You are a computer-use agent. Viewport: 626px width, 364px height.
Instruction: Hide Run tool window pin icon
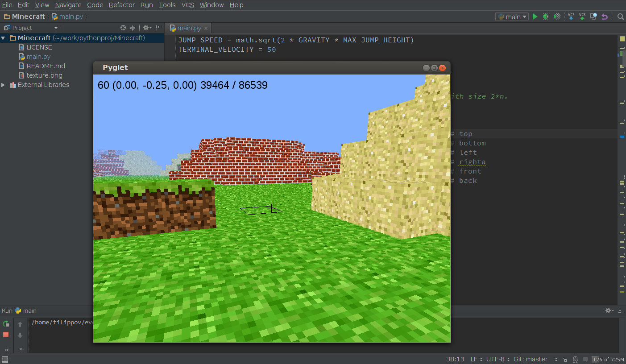[621, 310]
